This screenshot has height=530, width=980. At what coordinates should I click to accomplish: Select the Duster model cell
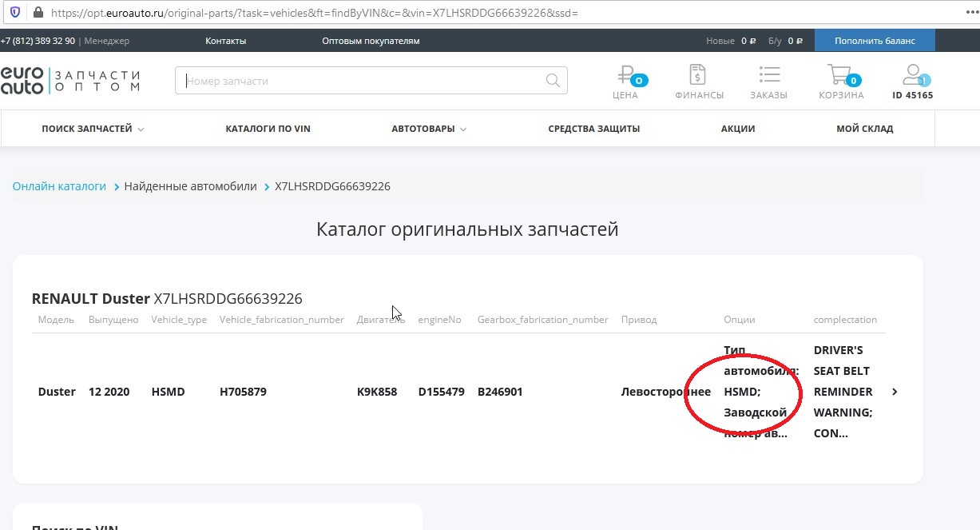coord(57,392)
